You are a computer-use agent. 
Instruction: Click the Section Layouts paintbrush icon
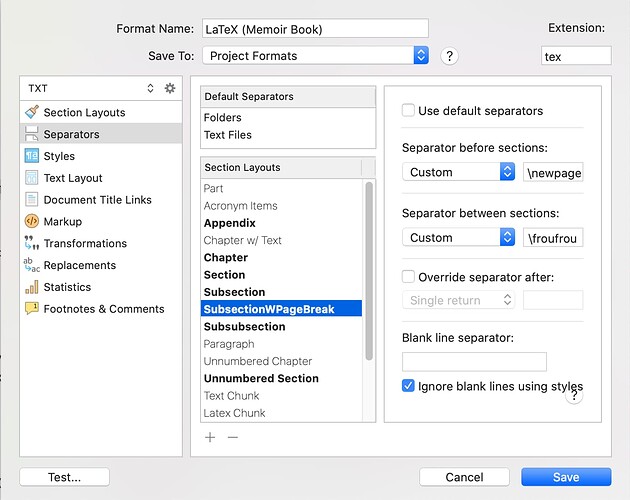tap(32, 112)
